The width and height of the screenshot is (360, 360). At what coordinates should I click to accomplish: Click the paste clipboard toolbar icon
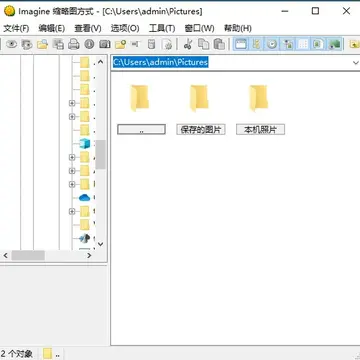[219, 44]
